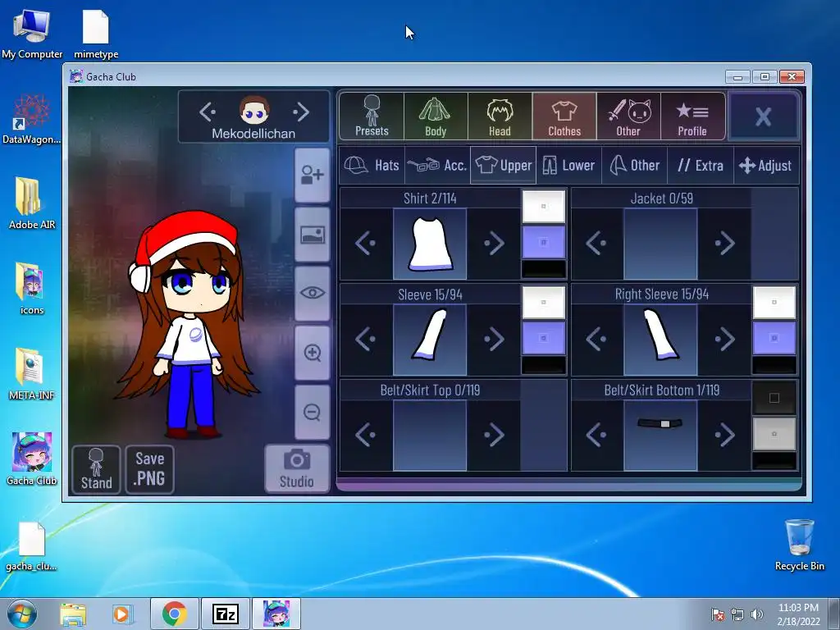Select the Recycle Bin desktop icon
Screen dimensions: 840x630
point(799,545)
